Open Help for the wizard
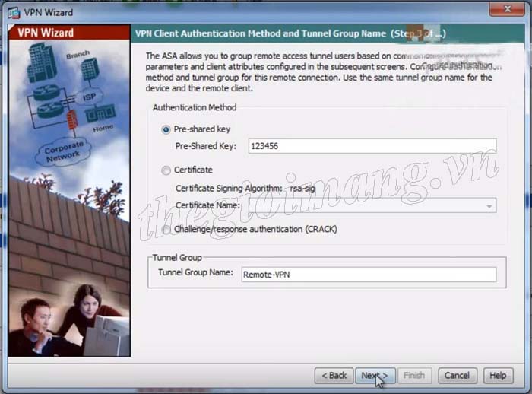Image resolution: width=532 pixels, height=394 pixels. (x=498, y=375)
